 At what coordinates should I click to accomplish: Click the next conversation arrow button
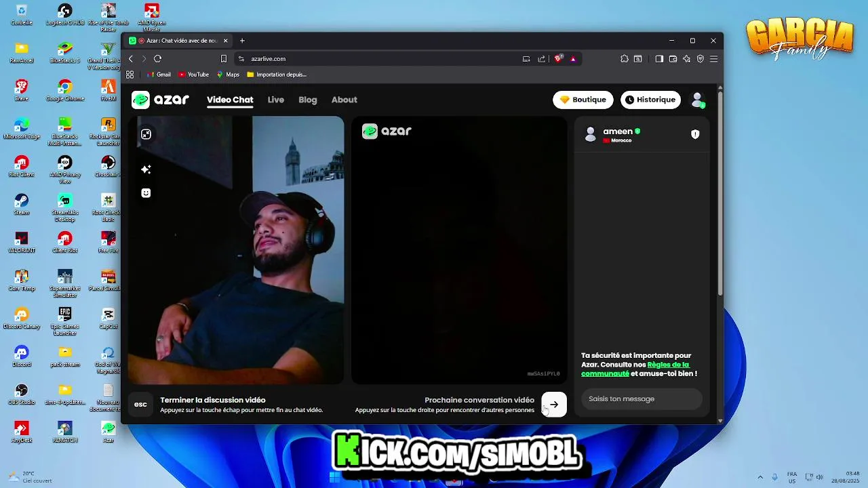(554, 405)
